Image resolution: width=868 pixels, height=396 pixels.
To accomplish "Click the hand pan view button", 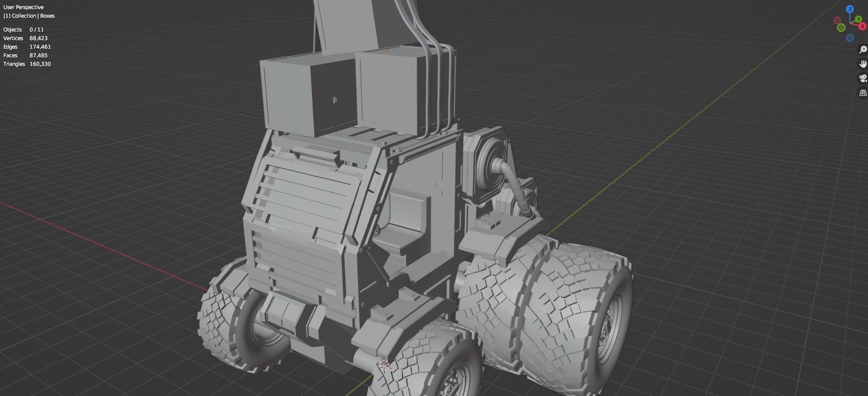I will click(863, 64).
